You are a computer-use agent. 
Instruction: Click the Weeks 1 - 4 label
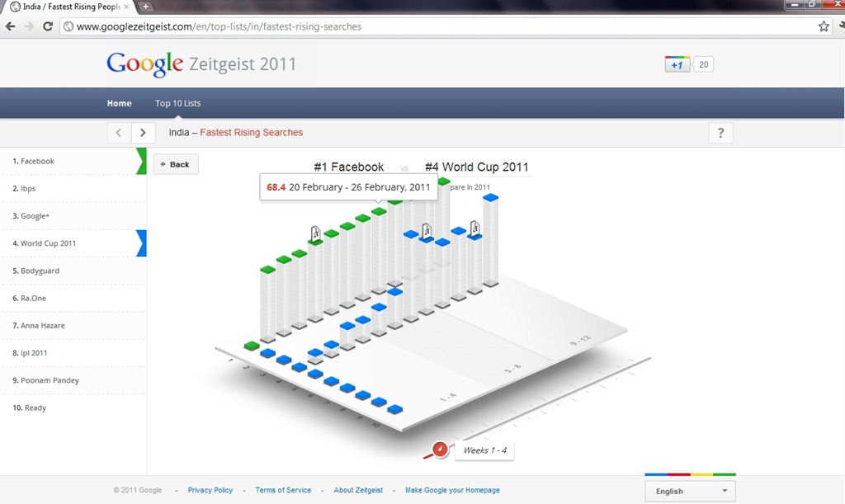coord(485,450)
